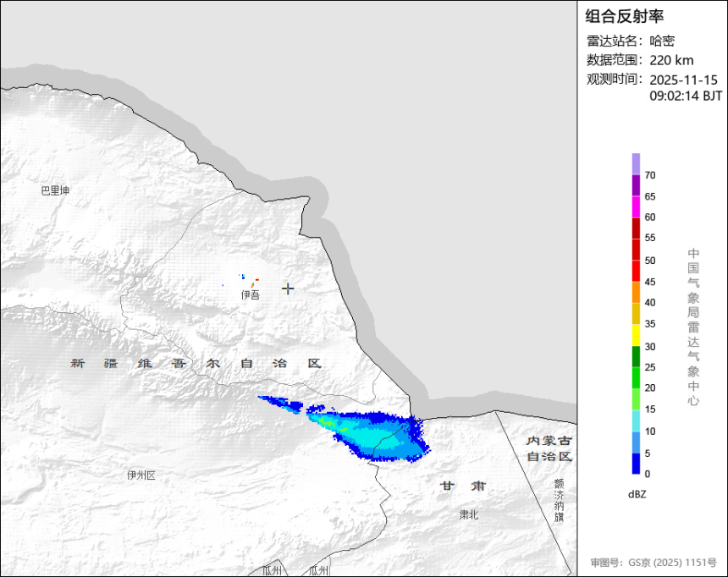Viewport: 728px width, 577px height.
Task: Click the 伊州区 place label
Action: click(x=141, y=475)
